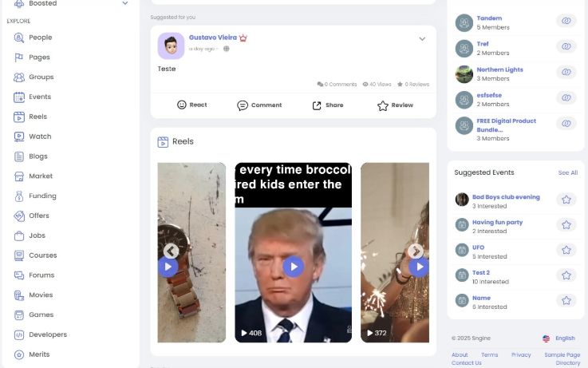Screen dimensions: 588x368
Task: Click See All suggested events link
Action: point(568,173)
